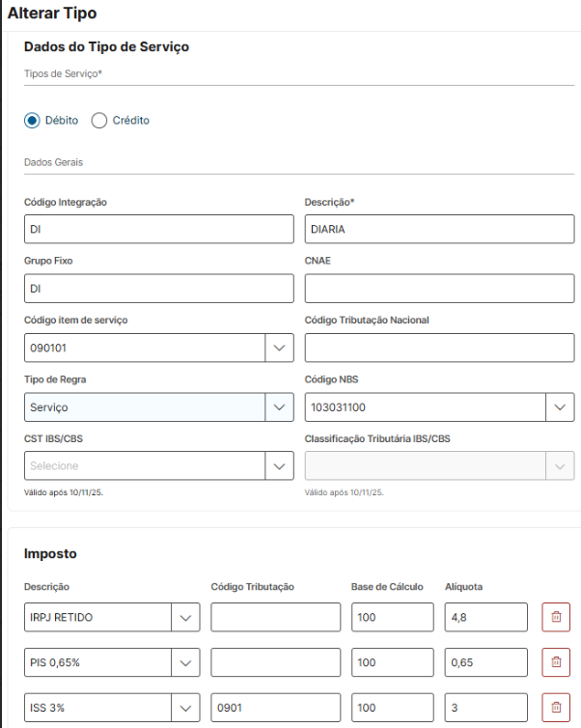Remove the ISS 3% tax row
Image resolution: width=581 pixels, height=728 pixels.
[555, 708]
